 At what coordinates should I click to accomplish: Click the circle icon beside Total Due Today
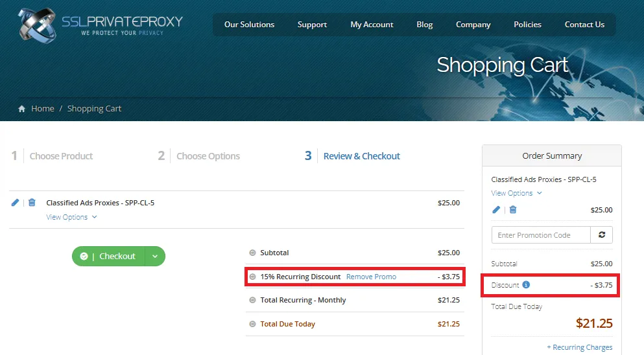tap(252, 324)
